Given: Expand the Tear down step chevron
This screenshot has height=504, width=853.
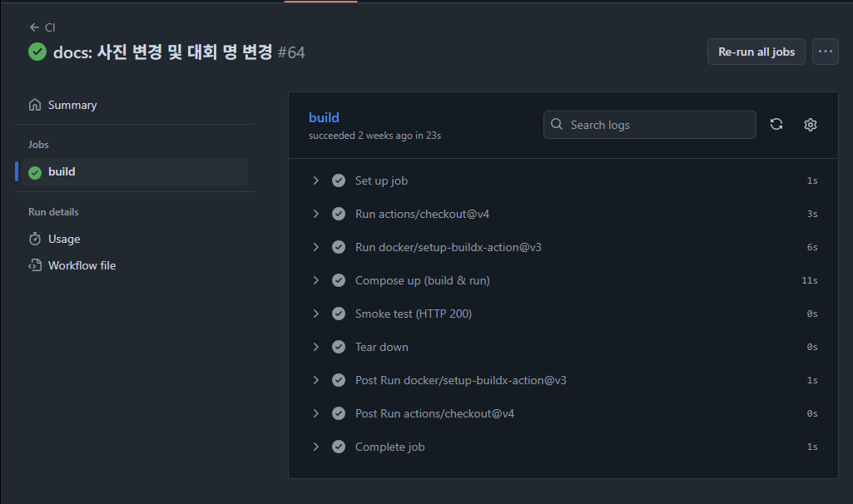Looking at the screenshot, I should coord(315,347).
